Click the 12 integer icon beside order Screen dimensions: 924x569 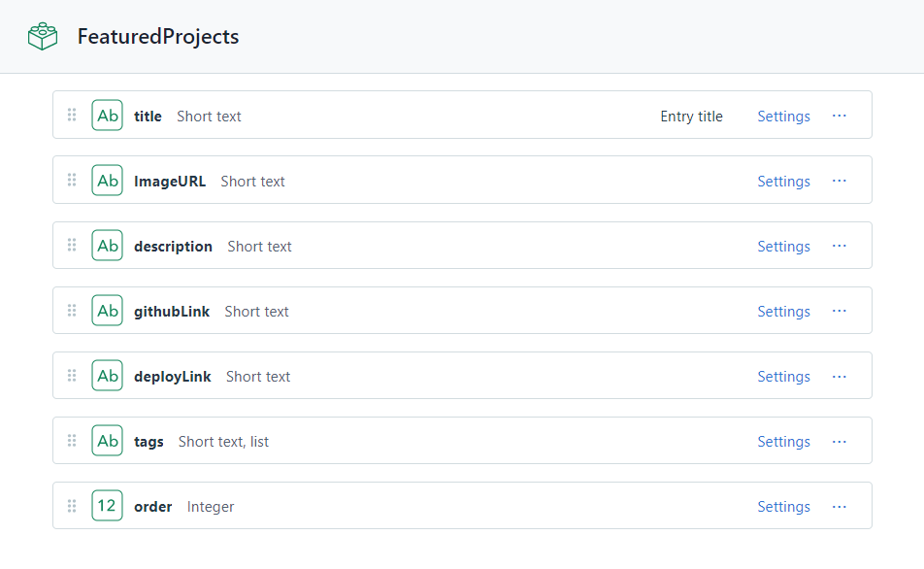tap(108, 506)
